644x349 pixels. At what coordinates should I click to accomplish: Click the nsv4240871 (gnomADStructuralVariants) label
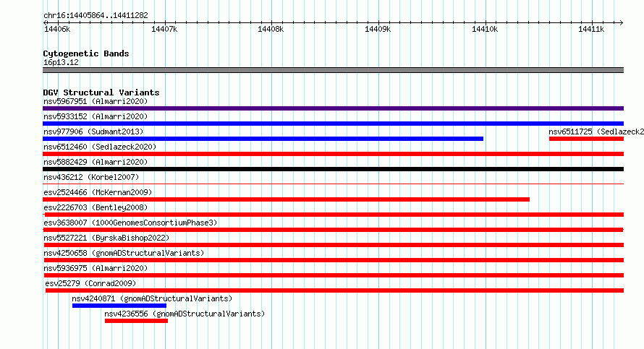[152, 298]
